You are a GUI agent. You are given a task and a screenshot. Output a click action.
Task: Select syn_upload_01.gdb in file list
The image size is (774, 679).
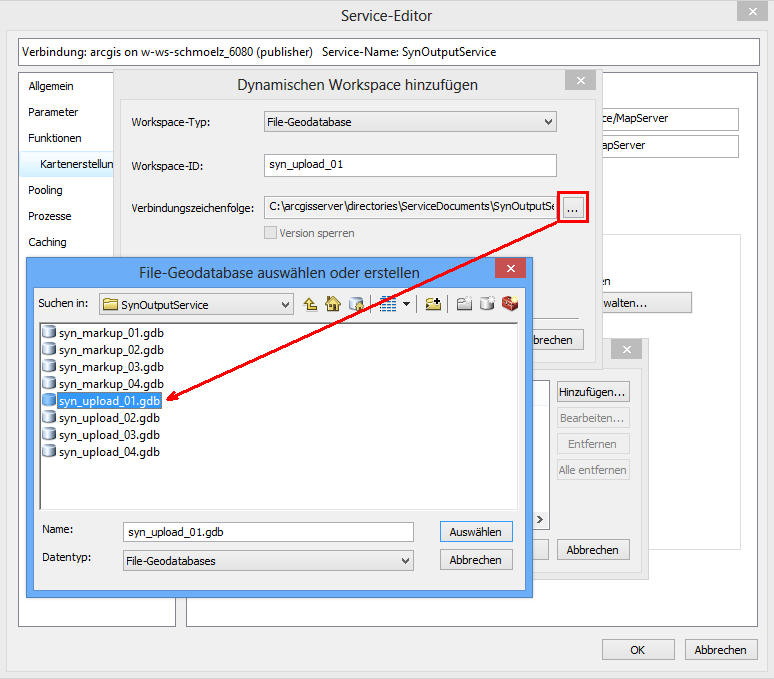pos(109,401)
